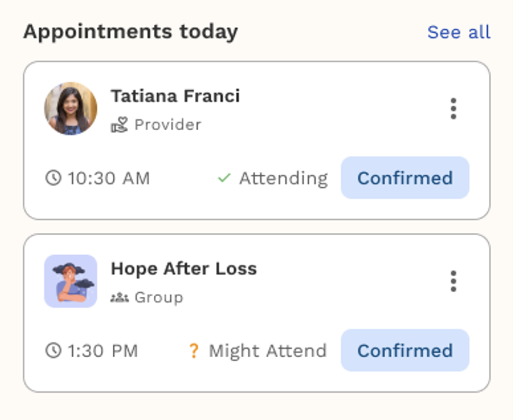The width and height of the screenshot is (513, 420).
Task: Click the Attending status label
Action: [283, 178]
